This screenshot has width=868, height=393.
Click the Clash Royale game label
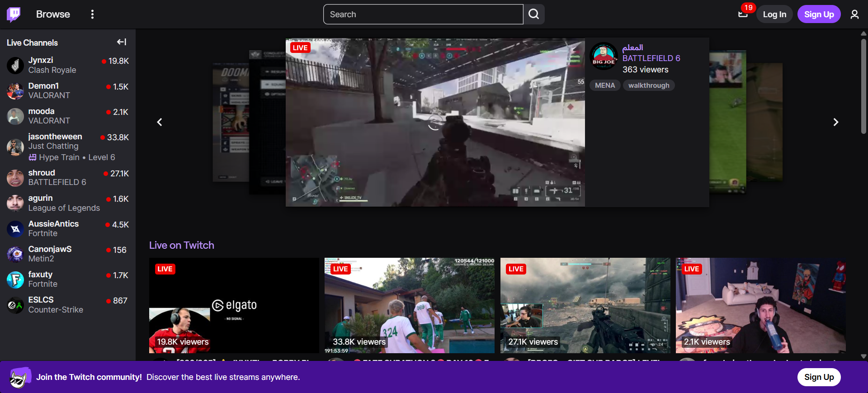point(52,70)
